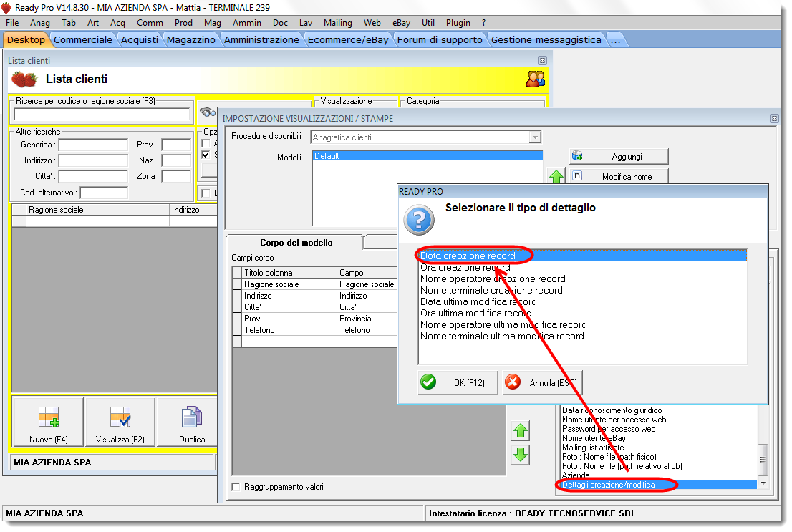
Task: Close the Impostazione visualizzazioni window
Action: coord(774,119)
